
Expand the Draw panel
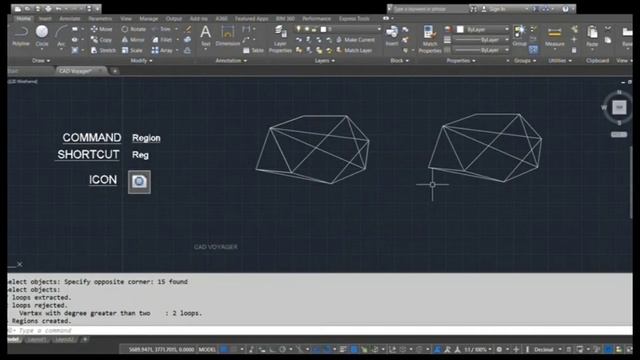(x=41, y=60)
